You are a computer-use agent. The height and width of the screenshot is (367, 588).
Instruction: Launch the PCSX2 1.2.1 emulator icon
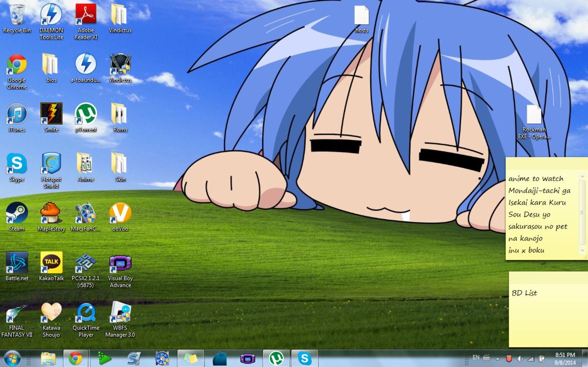tap(86, 263)
